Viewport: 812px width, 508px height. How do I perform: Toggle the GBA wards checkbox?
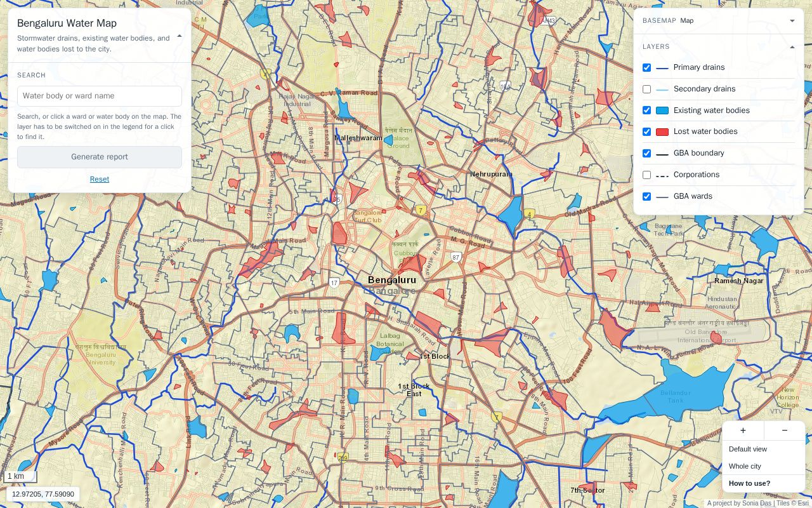coord(646,196)
